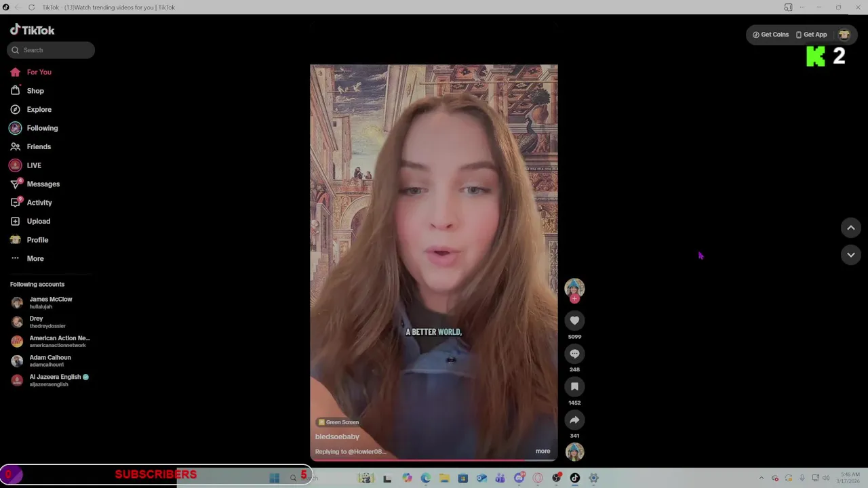
Task: Open the account avatar menu at top right
Action: click(x=844, y=35)
